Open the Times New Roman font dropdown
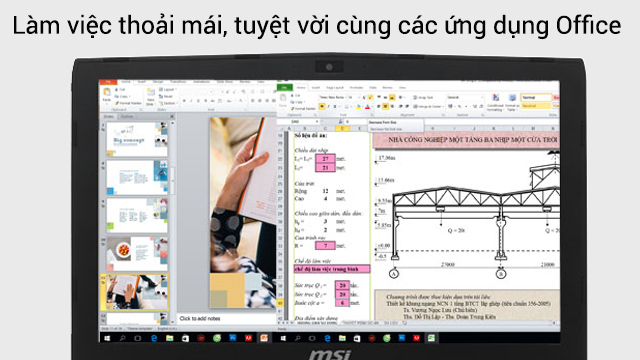This screenshot has height=360, width=640. (332, 98)
